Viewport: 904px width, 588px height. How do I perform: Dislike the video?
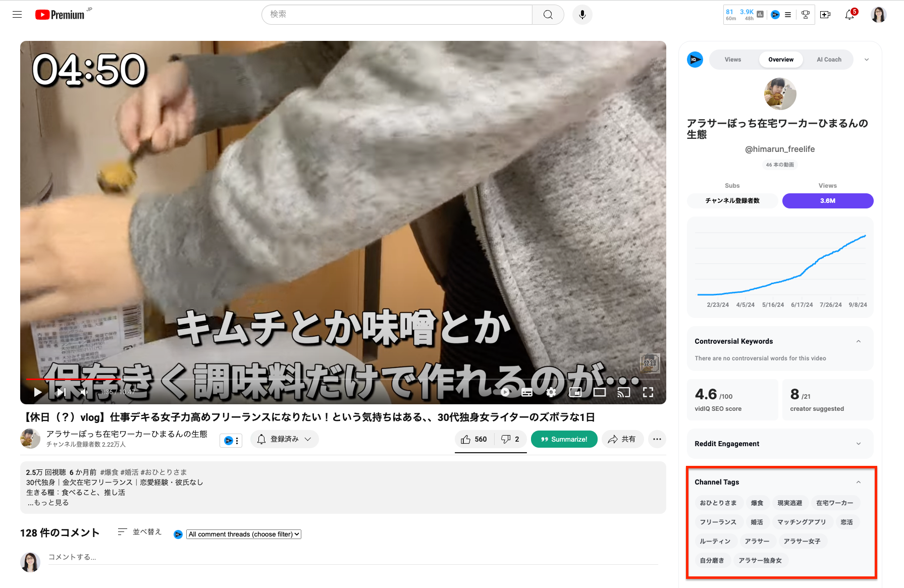pos(510,439)
